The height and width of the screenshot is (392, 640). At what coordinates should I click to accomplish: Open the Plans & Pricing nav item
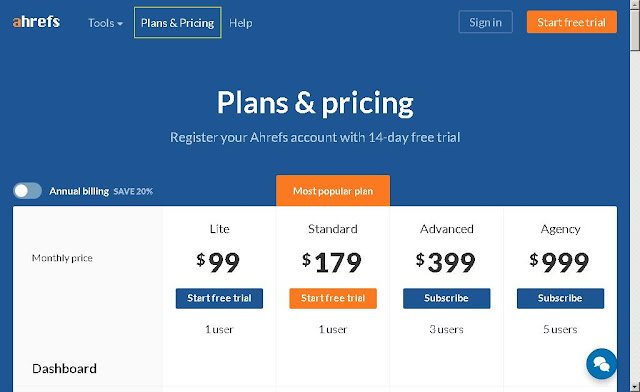pyautogui.click(x=178, y=23)
